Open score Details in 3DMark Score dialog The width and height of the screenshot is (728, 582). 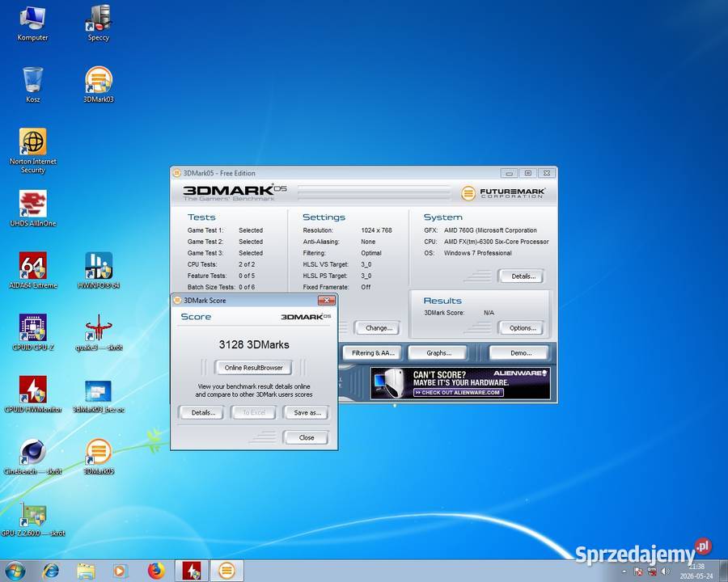tap(203, 412)
